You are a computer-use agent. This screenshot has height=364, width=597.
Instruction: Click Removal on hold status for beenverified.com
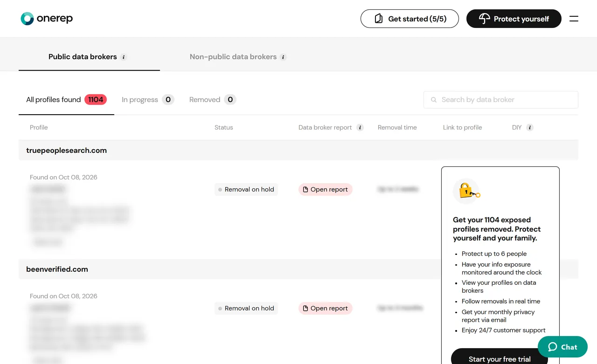tap(246, 309)
